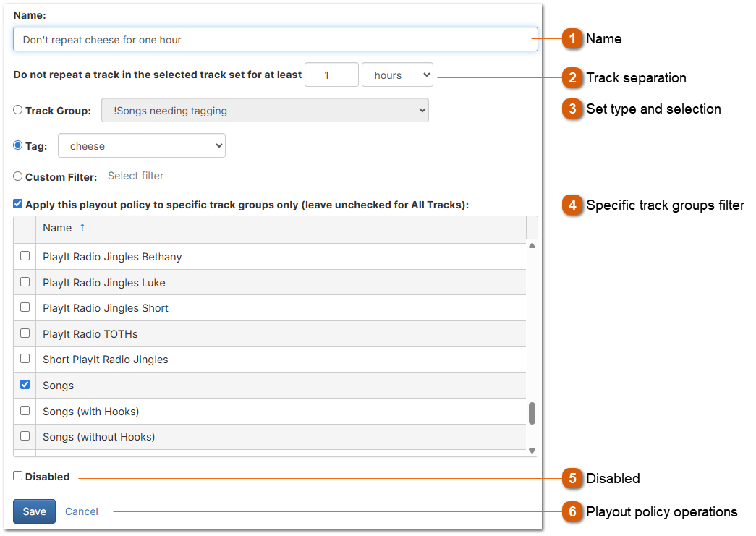Uncheck the Songs track group
Viewport: 756px width, 536px height.
25,385
